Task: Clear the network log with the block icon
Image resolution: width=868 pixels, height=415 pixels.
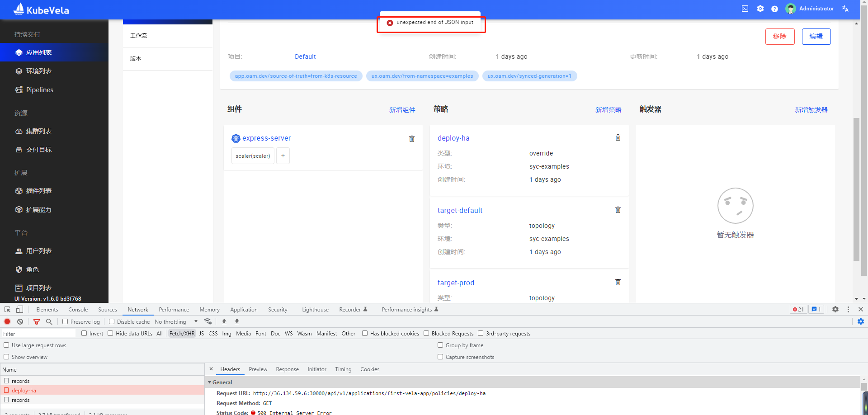Action: coord(20,321)
